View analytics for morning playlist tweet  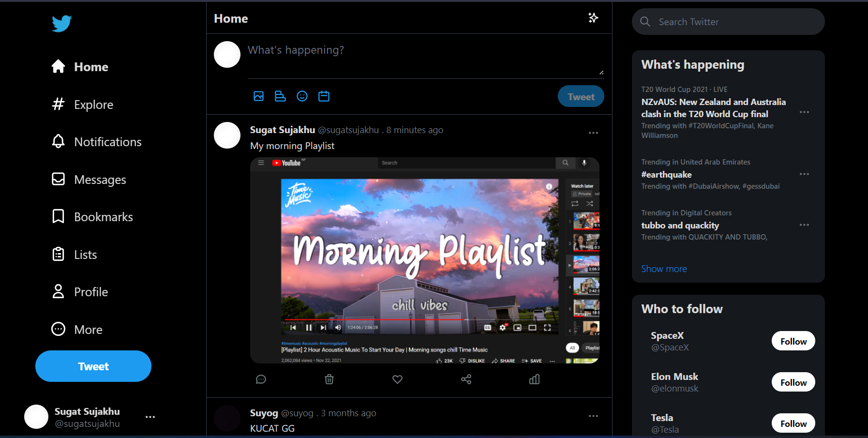[534, 379]
